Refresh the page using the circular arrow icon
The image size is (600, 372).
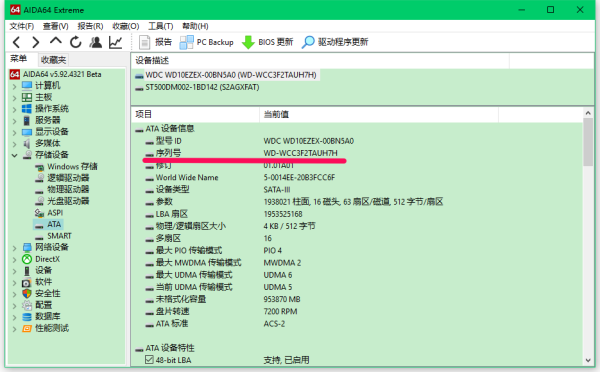tap(76, 42)
